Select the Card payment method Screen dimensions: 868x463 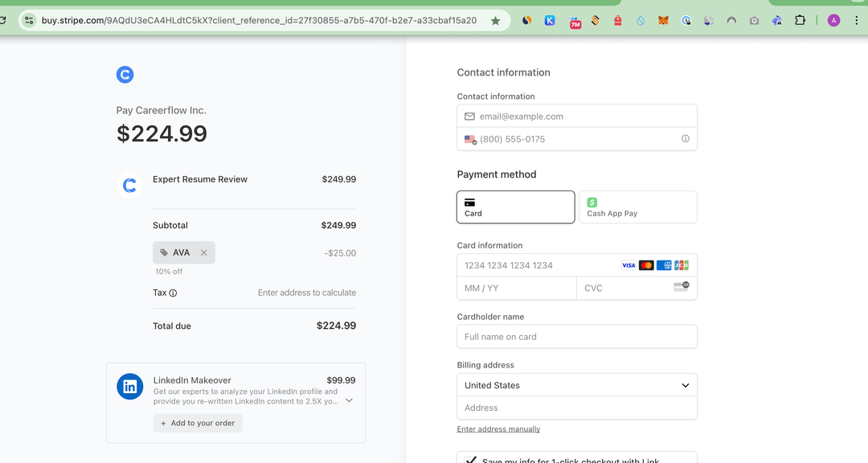coord(515,207)
